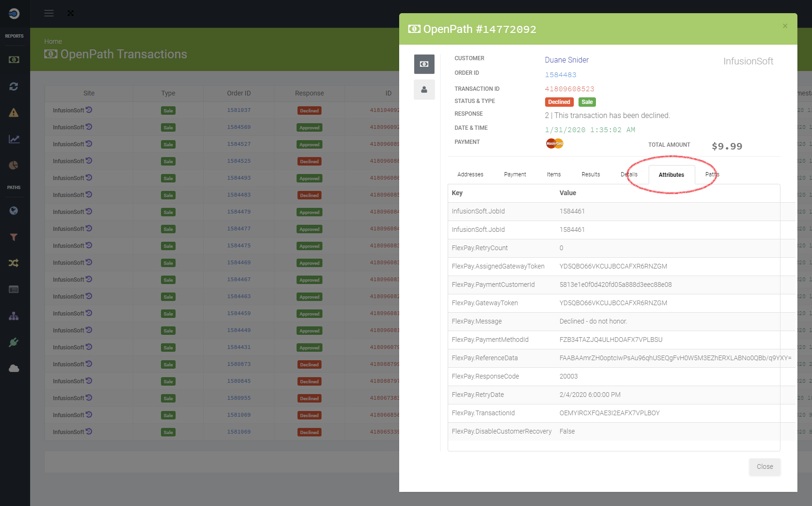Open order 1581037 in transactions table
The height and width of the screenshot is (506, 812).
click(239, 110)
